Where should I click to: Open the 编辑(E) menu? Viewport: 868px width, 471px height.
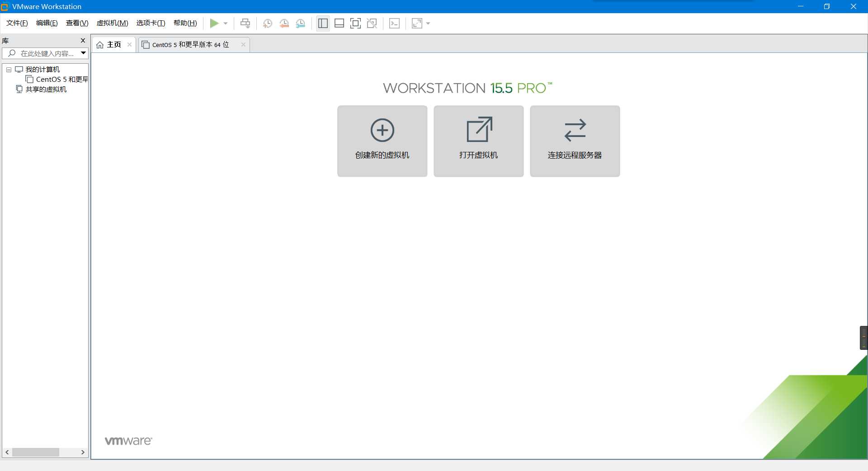pyautogui.click(x=47, y=23)
